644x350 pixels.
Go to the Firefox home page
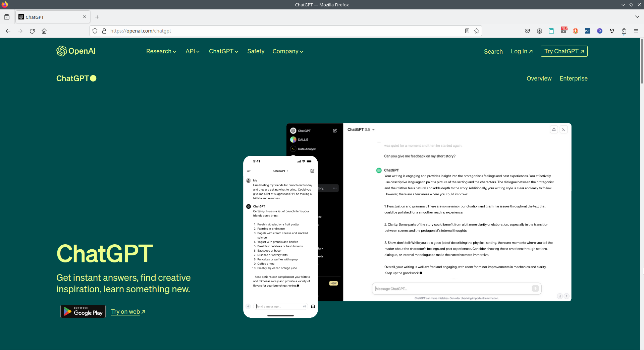tap(44, 31)
